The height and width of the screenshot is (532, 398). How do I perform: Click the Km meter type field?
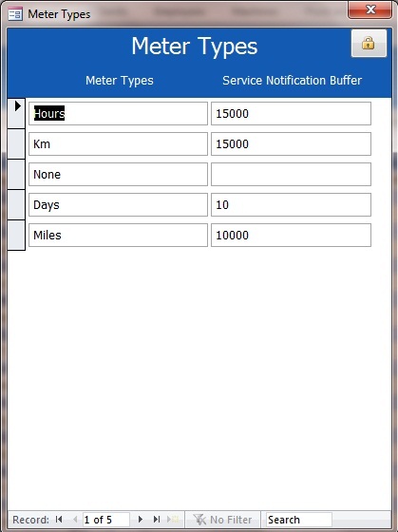pyautogui.click(x=118, y=143)
